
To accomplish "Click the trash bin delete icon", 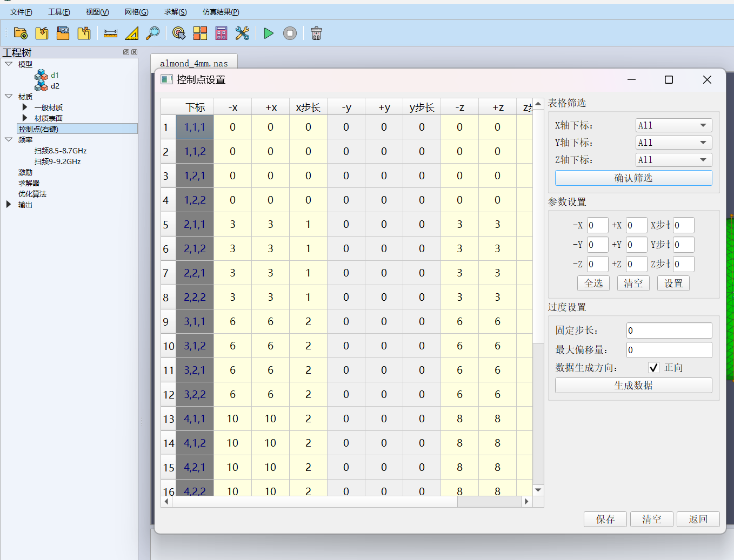I will pyautogui.click(x=317, y=33).
